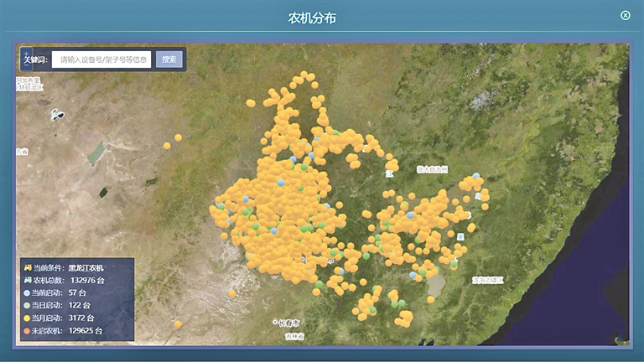Image resolution: width=644 pixels, height=362 pixels.
Task: Click the yellow 当月启动 legend dot
Action: click(x=27, y=318)
